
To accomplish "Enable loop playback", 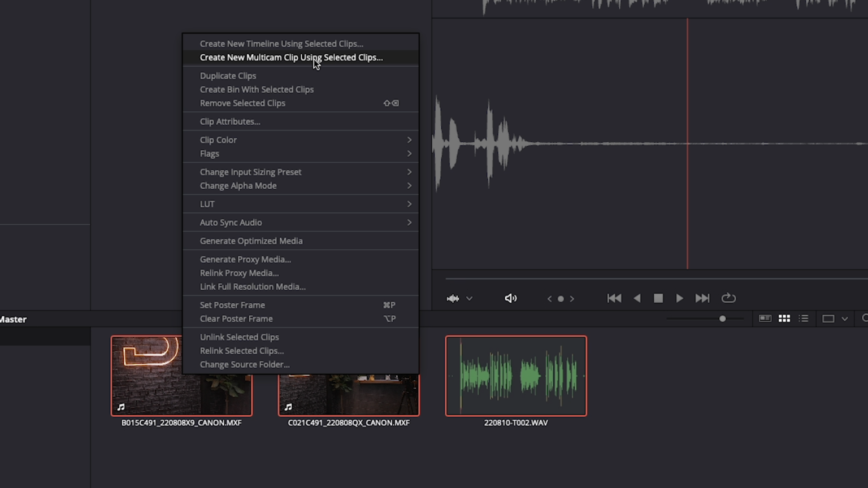I will pos(728,298).
